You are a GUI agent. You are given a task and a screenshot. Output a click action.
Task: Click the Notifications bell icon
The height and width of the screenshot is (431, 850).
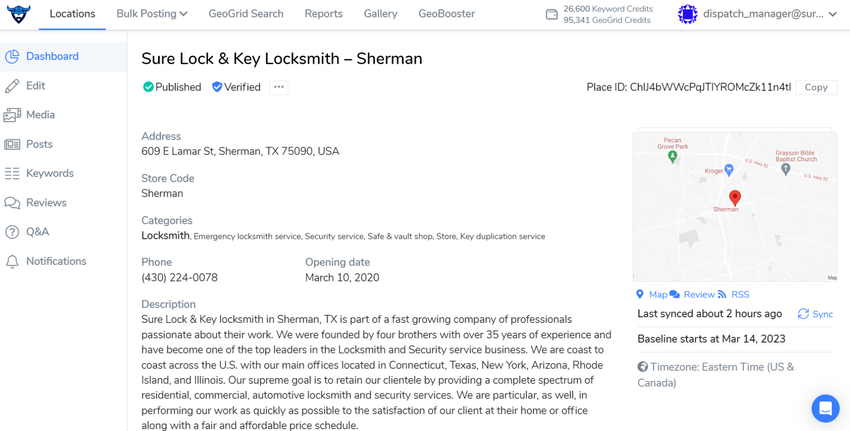12,262
